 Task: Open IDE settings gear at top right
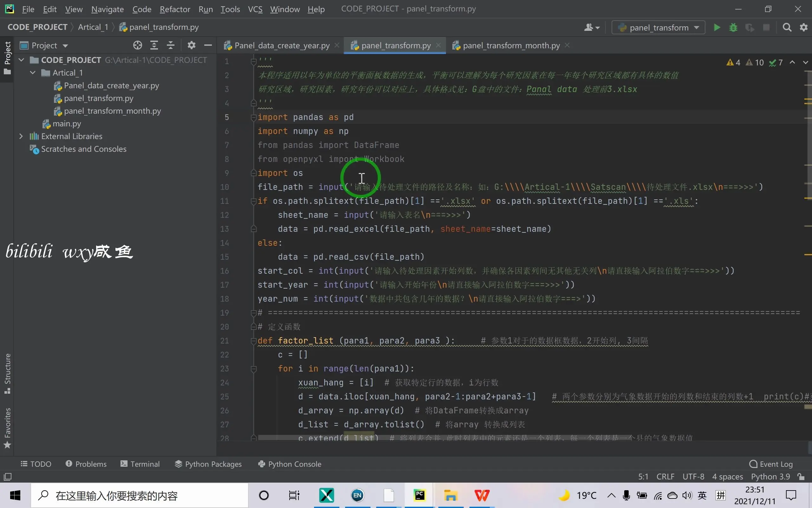[x=804, y=28]
